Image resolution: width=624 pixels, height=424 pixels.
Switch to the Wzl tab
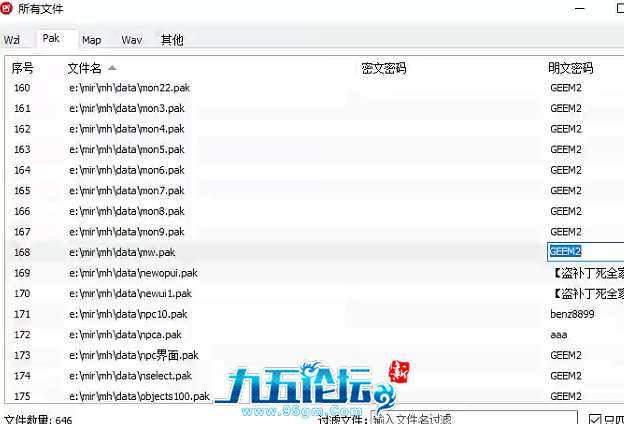tap(12, 40)
